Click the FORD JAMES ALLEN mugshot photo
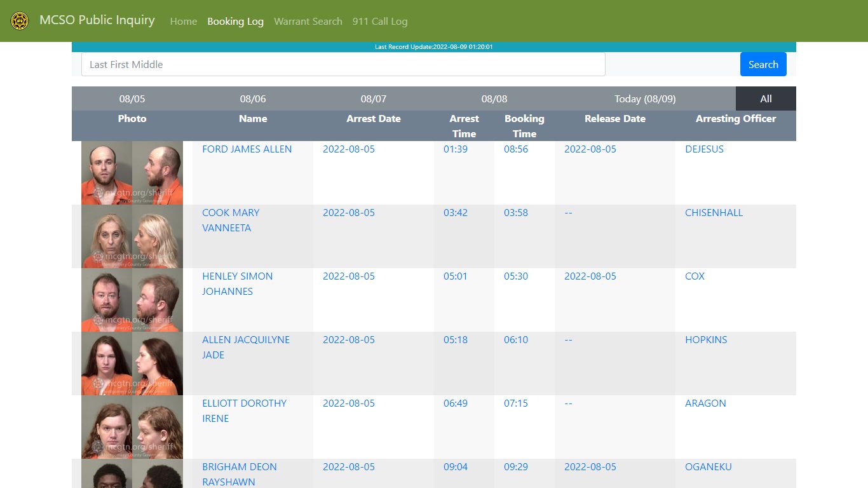The height and width of the screenshot is (488, 868). point(132,173)
